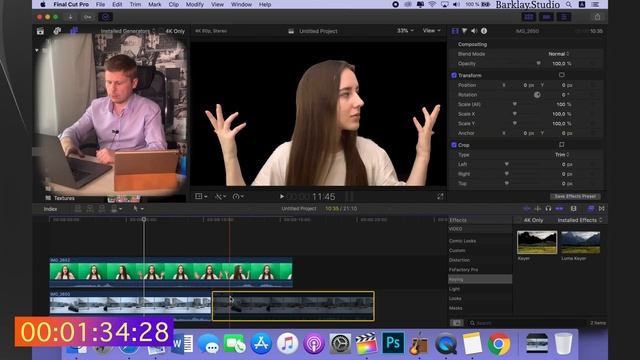
Task: Open the libraries sidebar icon
Action: pos(40,31)
